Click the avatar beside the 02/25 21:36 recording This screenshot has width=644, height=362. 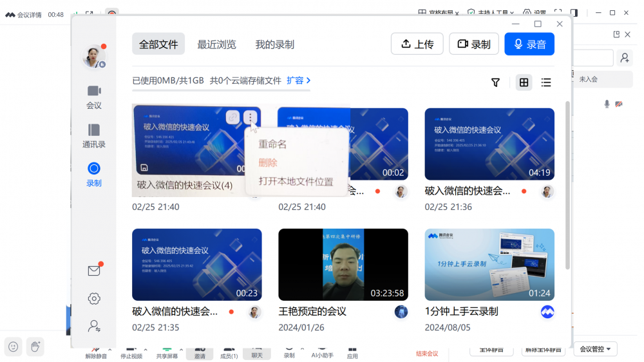click(x=547, y=191)
